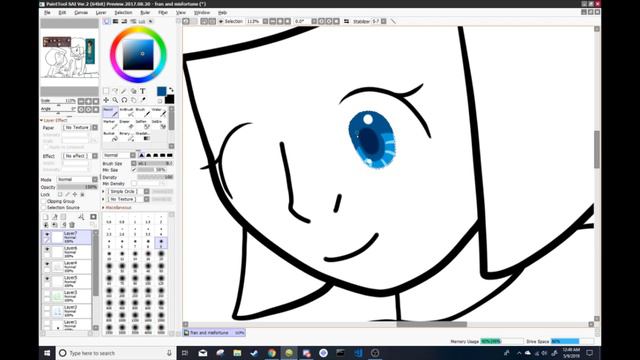The height and width of the screenshot is (360, 640).
Task: Open the Canvas menu
Action: coord(81,13)
